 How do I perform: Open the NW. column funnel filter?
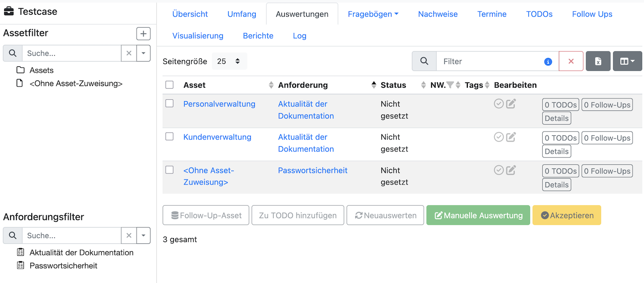click(x=449, y=84)
